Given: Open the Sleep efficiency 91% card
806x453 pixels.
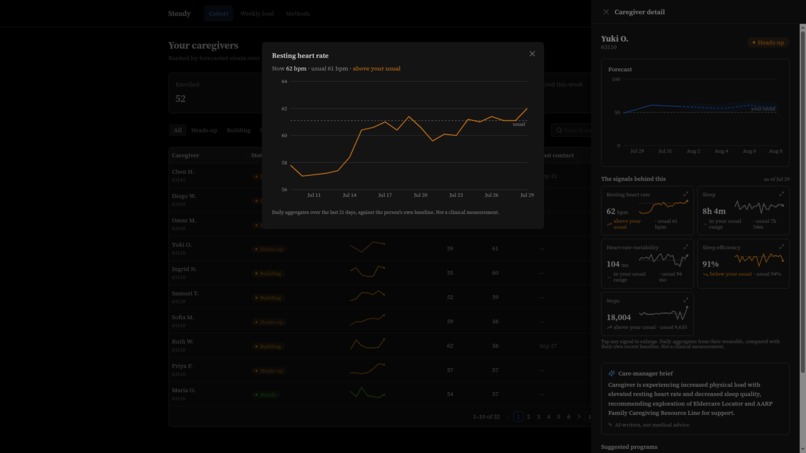Looking at the screenshot, I should pyautogui.click(x=743, y=263).
